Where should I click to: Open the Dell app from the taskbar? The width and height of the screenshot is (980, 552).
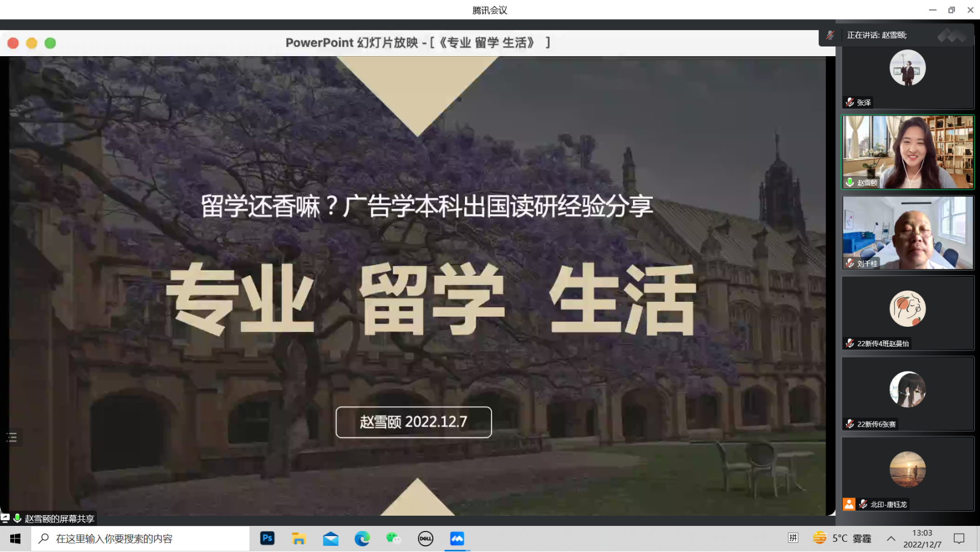[x=425, y=538]
